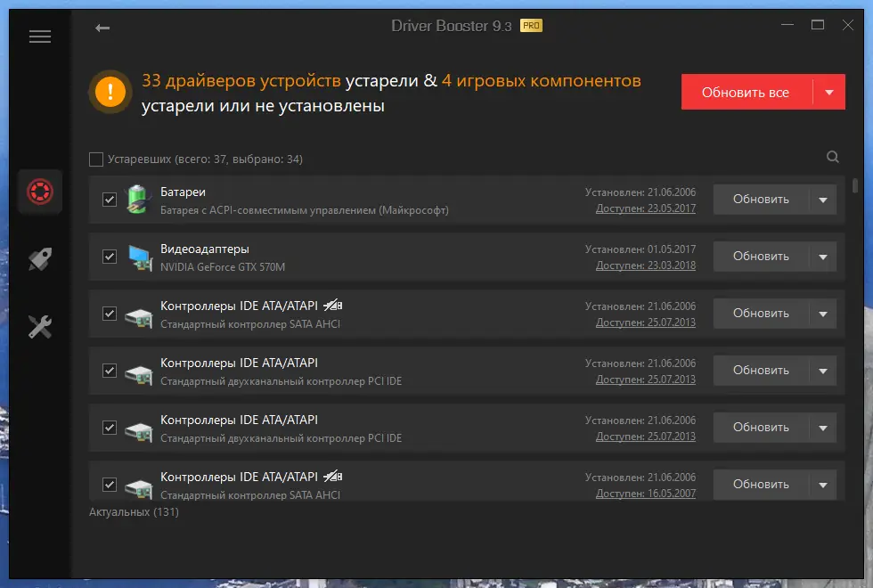
Task: Click the 'Обновить все' red button
Action: (x=747, y=92)
